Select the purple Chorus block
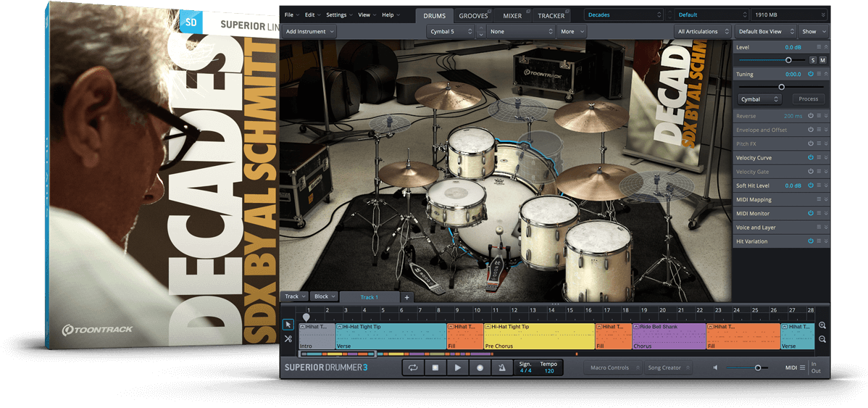Screen dimensions: 868x408 pyautogui.click(x=669, y=336)
